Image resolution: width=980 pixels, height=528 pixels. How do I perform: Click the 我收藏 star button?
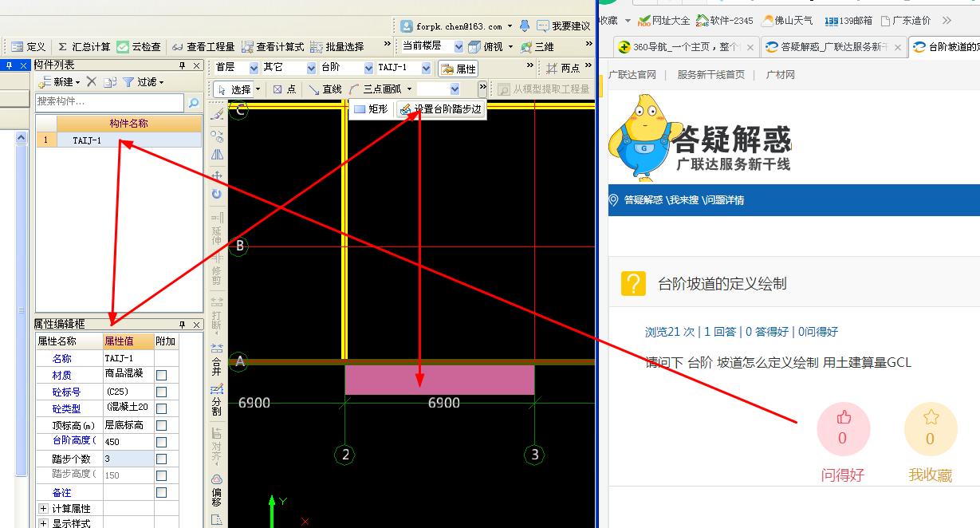click(x=930, y=429)
